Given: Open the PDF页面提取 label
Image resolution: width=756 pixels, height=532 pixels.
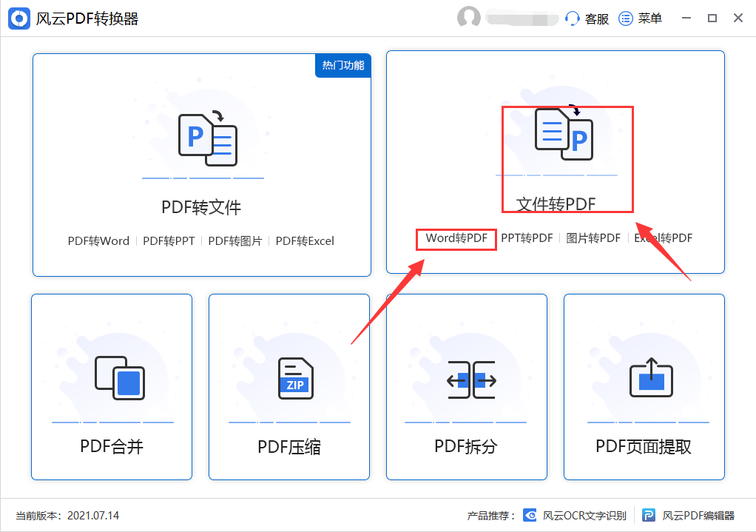Looking at the screenshot, I should [x=644, y=447].
